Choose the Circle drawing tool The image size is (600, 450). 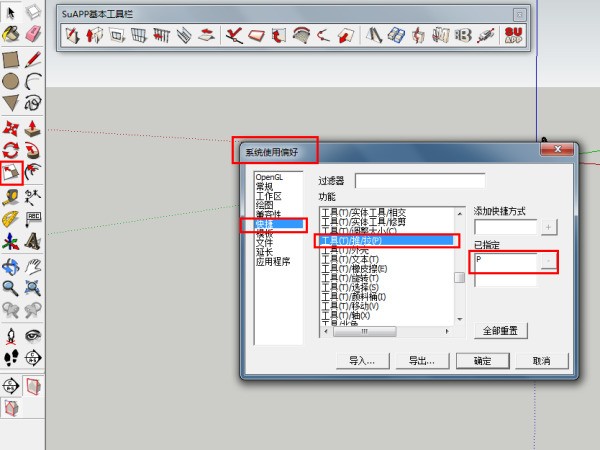(x=11, y=81)
